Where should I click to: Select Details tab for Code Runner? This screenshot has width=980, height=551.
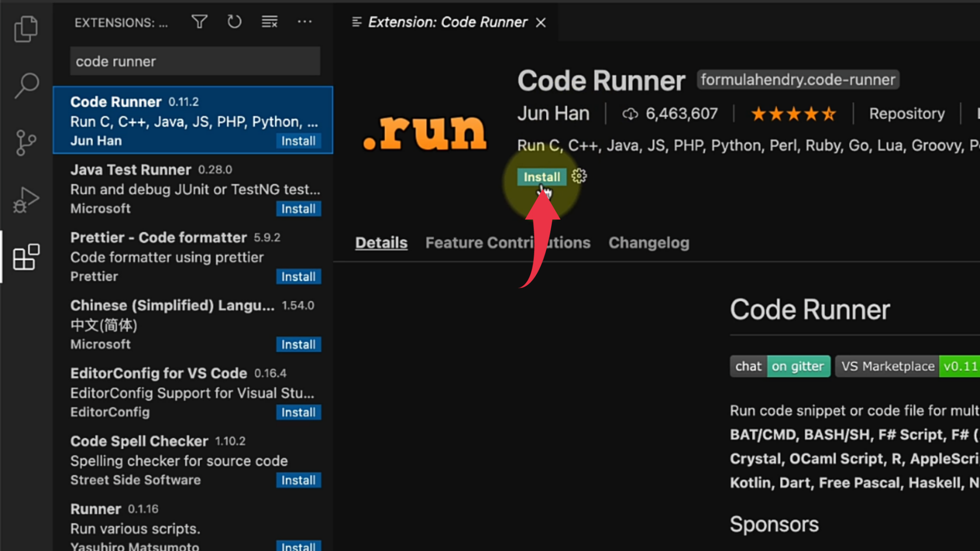coord(381,243)
